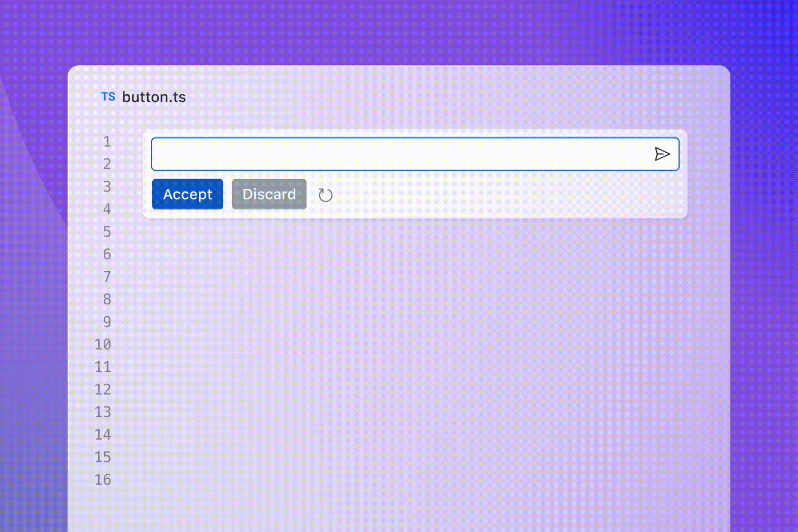
Task: Click line number 14 in the gutter
Action: coord(103,435)
